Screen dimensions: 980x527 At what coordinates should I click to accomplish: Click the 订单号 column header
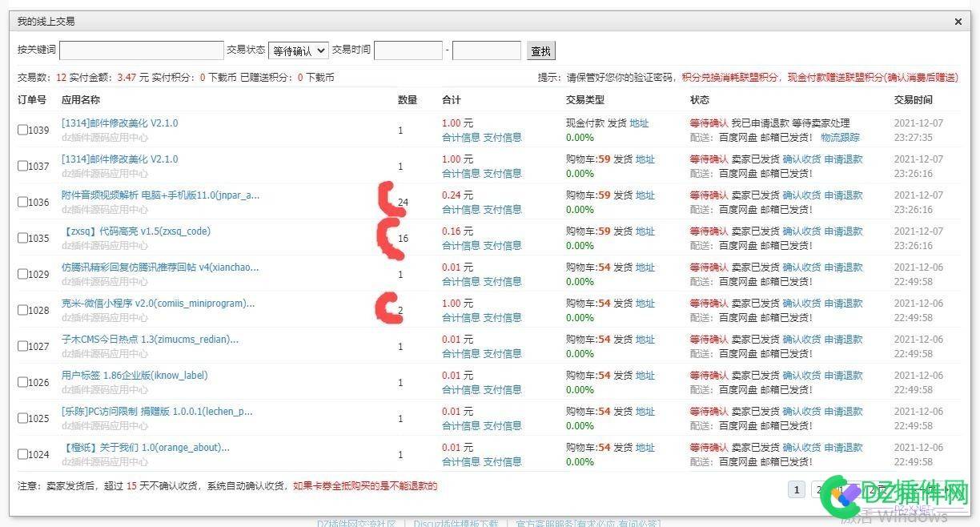[x=32, y=100]
